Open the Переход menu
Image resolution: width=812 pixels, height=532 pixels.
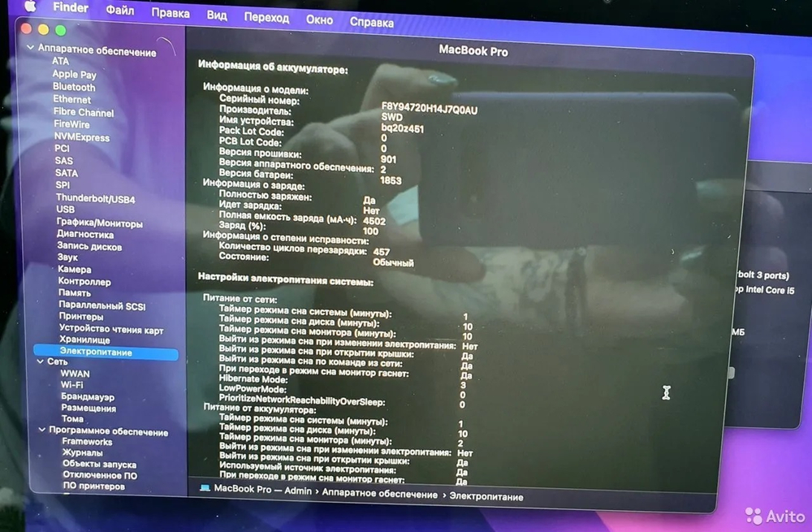point(269,15)
